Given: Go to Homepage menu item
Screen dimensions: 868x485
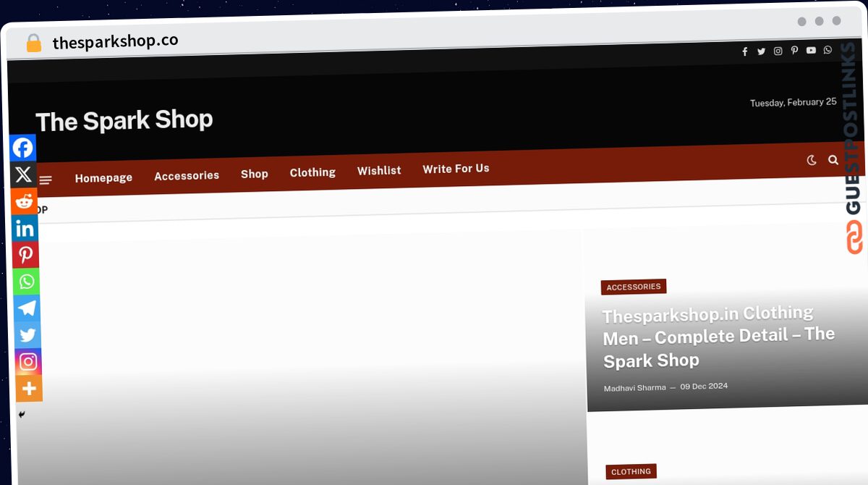Looking at the screenshot, I should coord(103,177).
